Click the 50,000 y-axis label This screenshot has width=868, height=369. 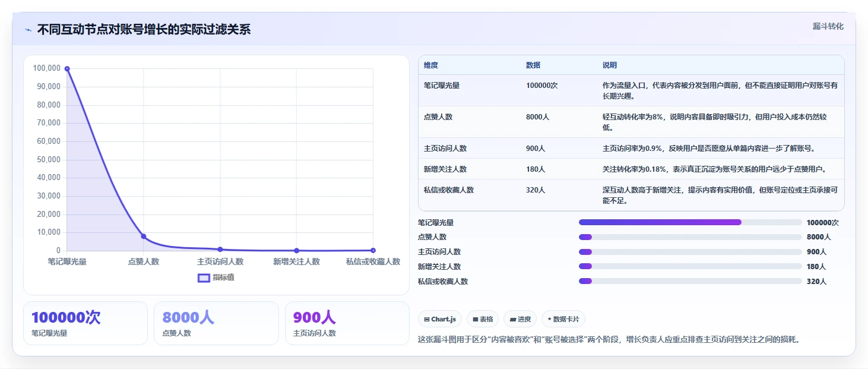(49, 159)
